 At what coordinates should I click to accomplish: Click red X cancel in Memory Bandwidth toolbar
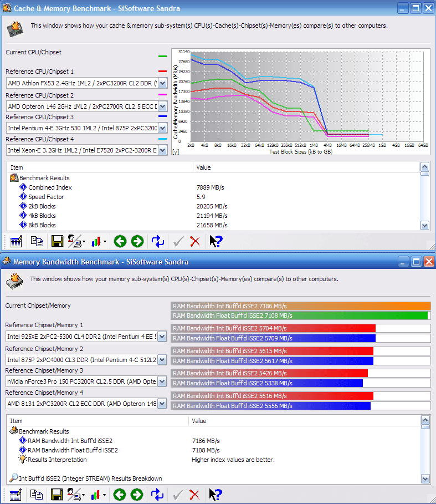[x=194, y=495]
